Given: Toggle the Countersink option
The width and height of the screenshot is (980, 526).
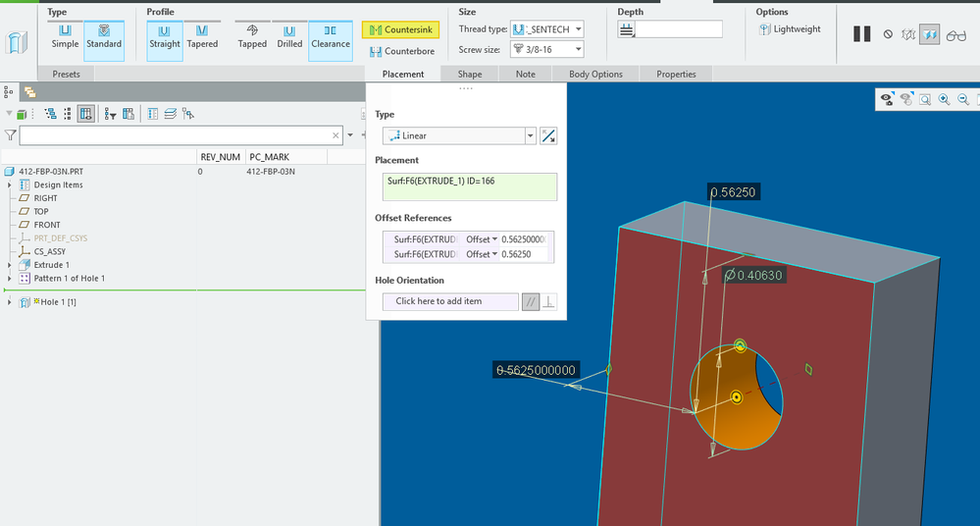Looking at the screenshot, I should [398, 30].
